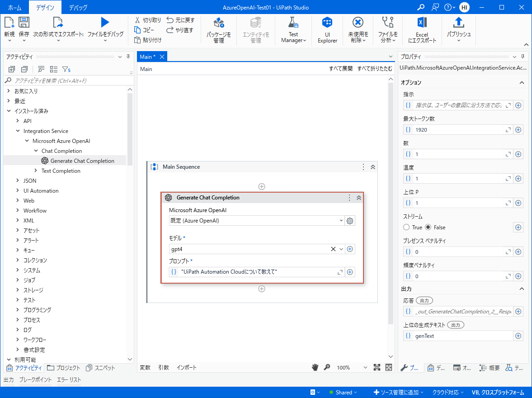
Task: Open Test Manager in the ribbon
Action: 293,31
